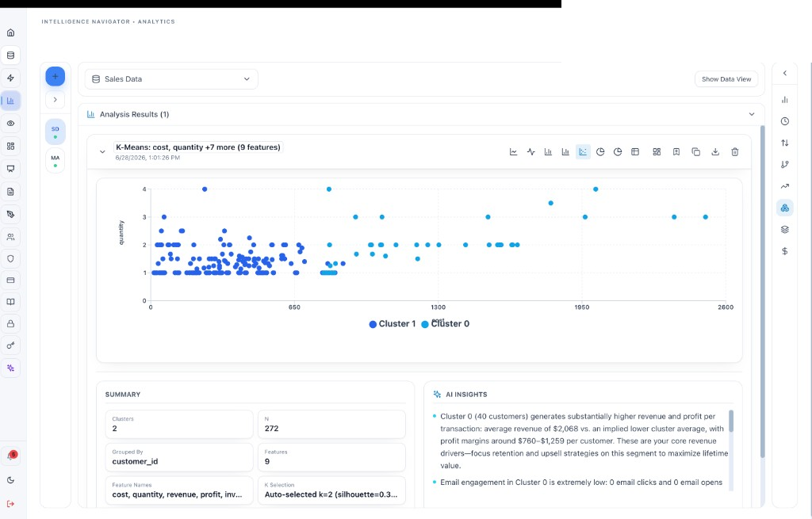Delete result with trash icon
The width and height of the screenshot is (812, 519).
tap(735, 152)
